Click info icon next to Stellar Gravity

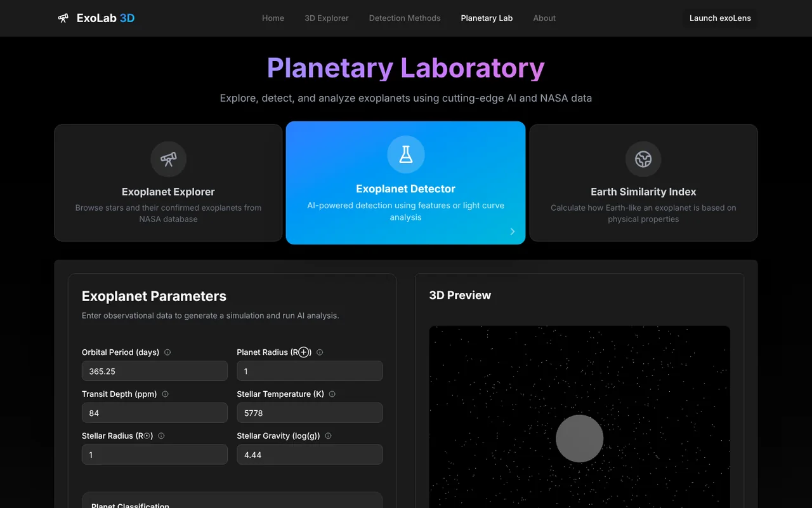(328, 436)
